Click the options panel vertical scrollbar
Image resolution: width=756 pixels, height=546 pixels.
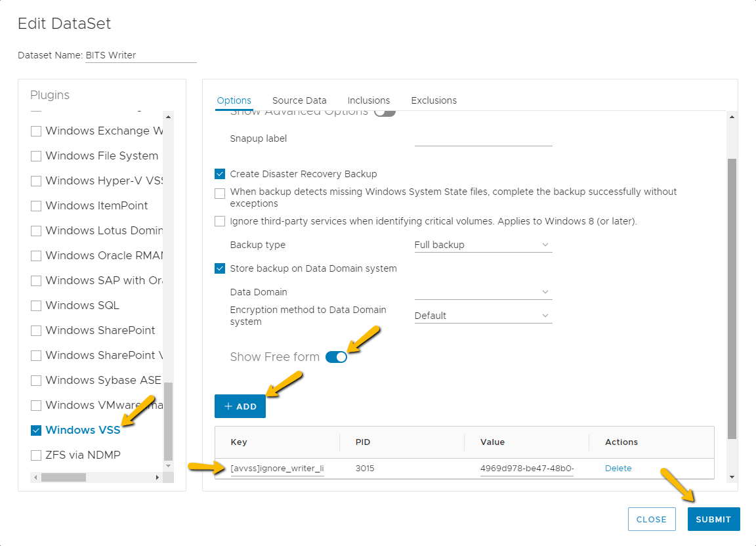click(x=732, y=298)
